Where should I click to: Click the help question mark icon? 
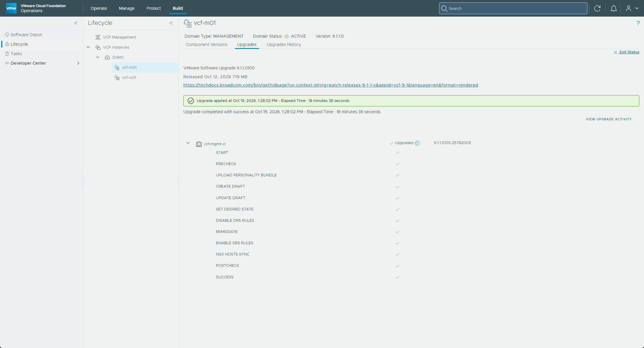click(x=638, y=23)
